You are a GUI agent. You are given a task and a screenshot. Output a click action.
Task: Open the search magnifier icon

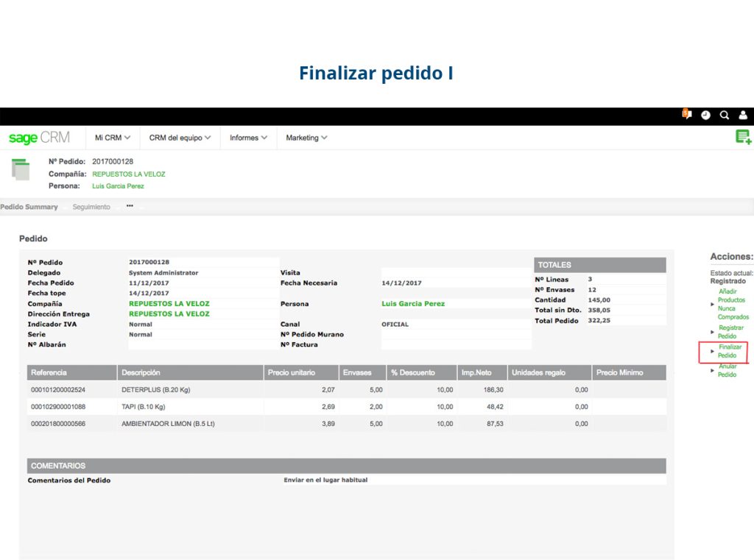point(724,115)
